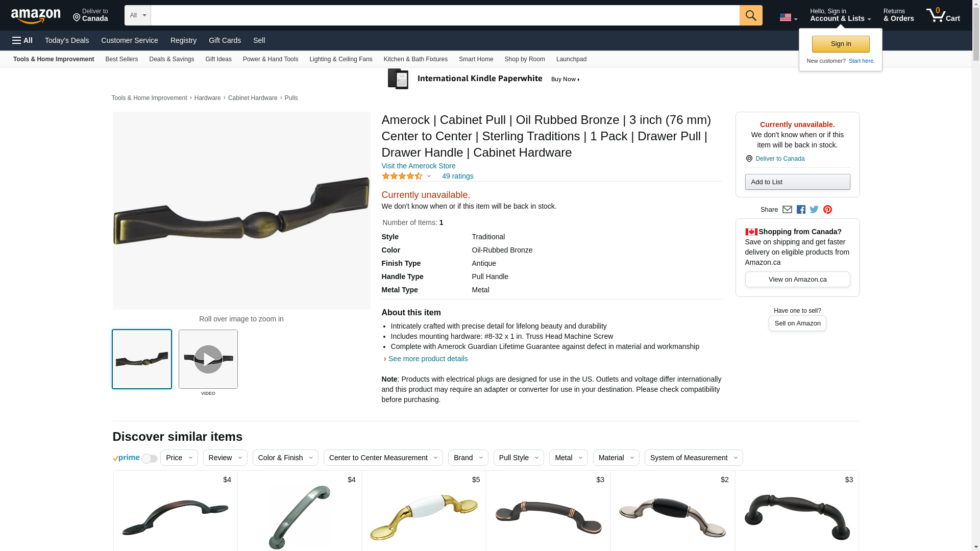Visit the Amerock Store link
The image size is (980, 551).
419,166
